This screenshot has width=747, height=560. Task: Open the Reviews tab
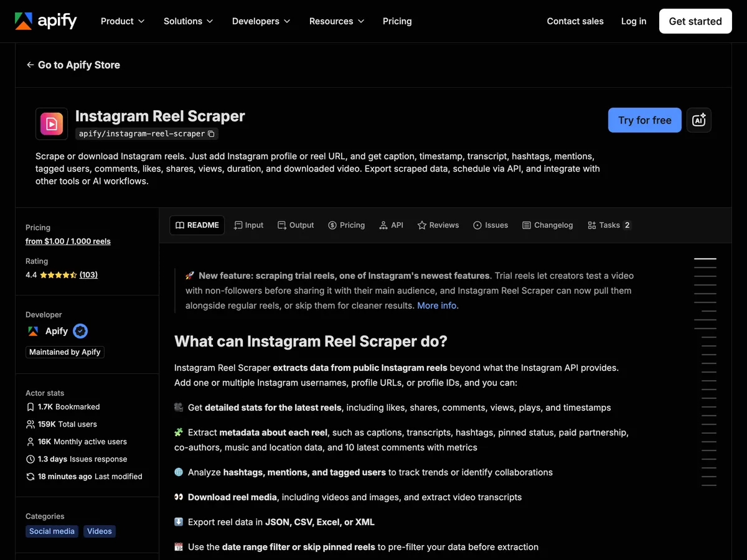point(438,225)
